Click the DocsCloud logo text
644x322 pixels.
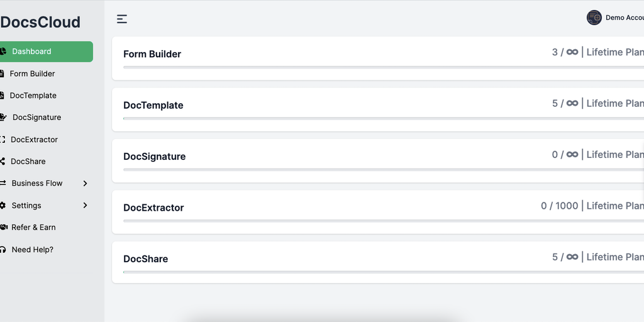(x=40, y=22)
